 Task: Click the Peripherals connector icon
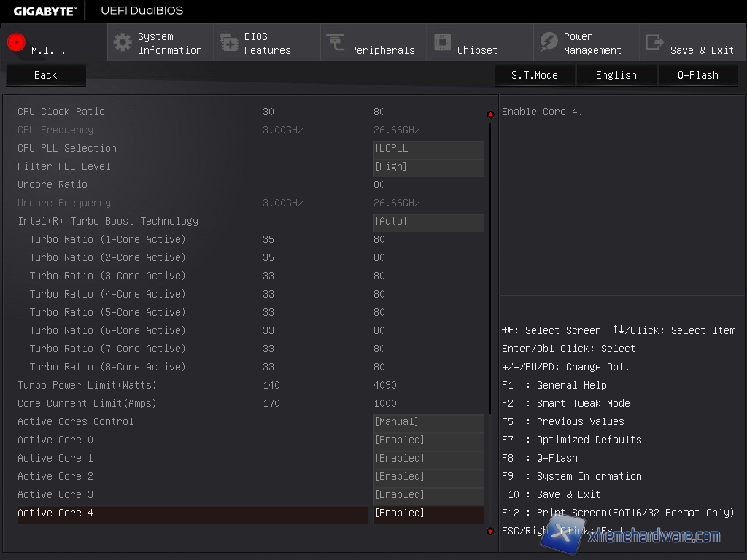(336, 42)
